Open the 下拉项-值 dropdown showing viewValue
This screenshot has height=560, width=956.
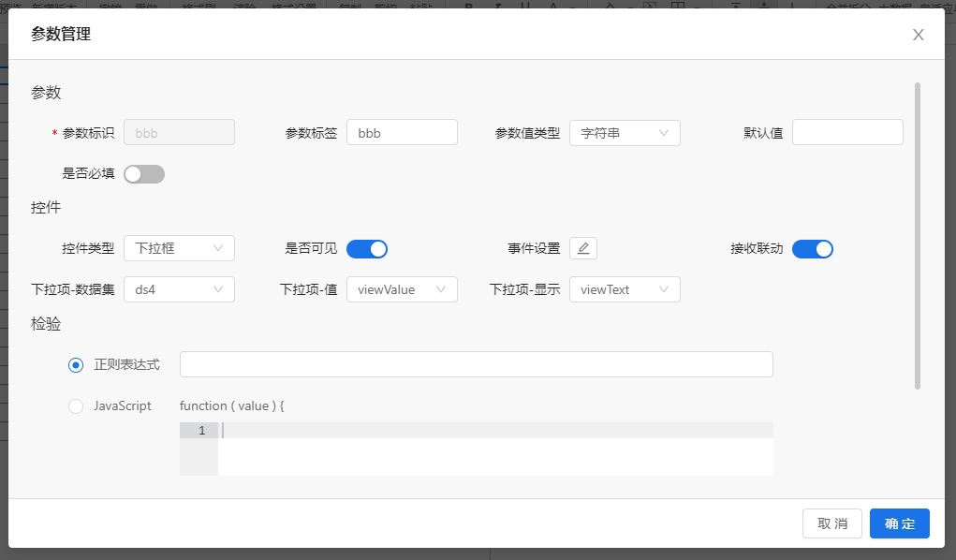402,289
